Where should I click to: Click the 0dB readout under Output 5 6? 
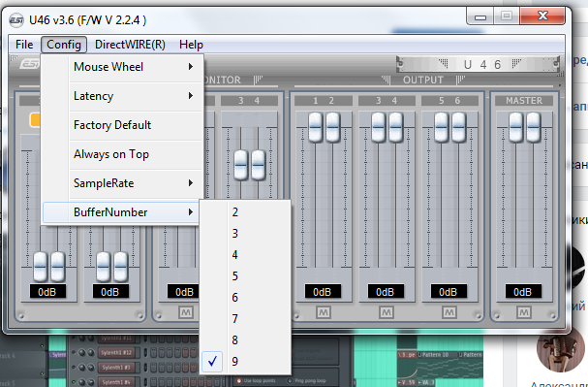449,292
